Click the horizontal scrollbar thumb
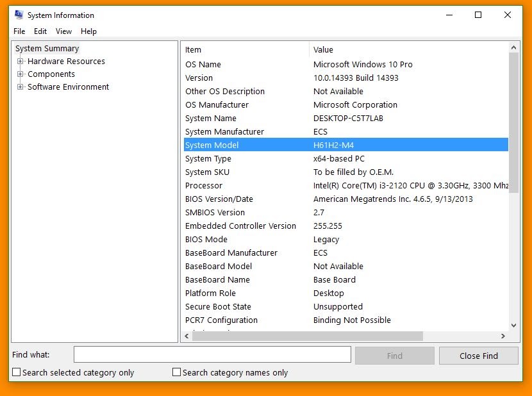Screen dimensions: 532x396 point(308,336)
